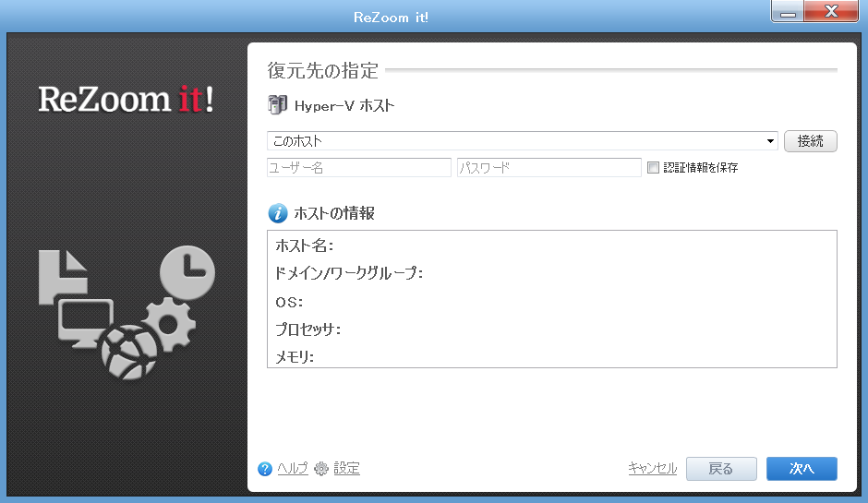868x503 pixels.
Task: Click the 接続 connect button
Action: [x=811, y=141]
